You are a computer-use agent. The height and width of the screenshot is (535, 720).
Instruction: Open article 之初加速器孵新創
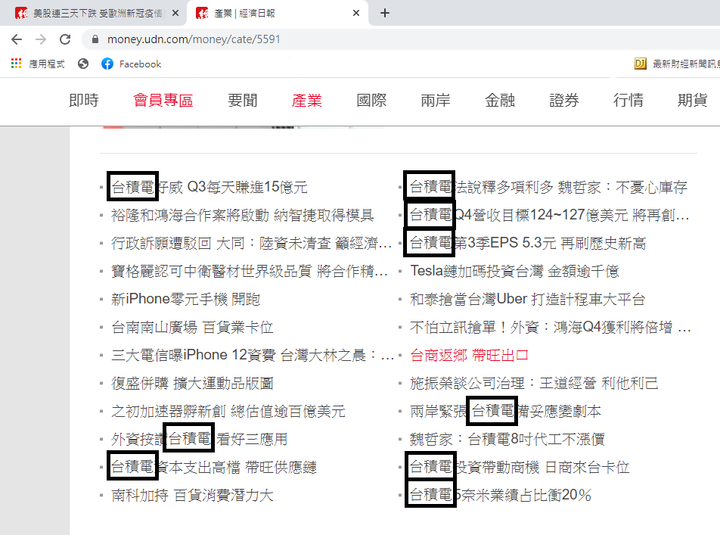(228, 411)
